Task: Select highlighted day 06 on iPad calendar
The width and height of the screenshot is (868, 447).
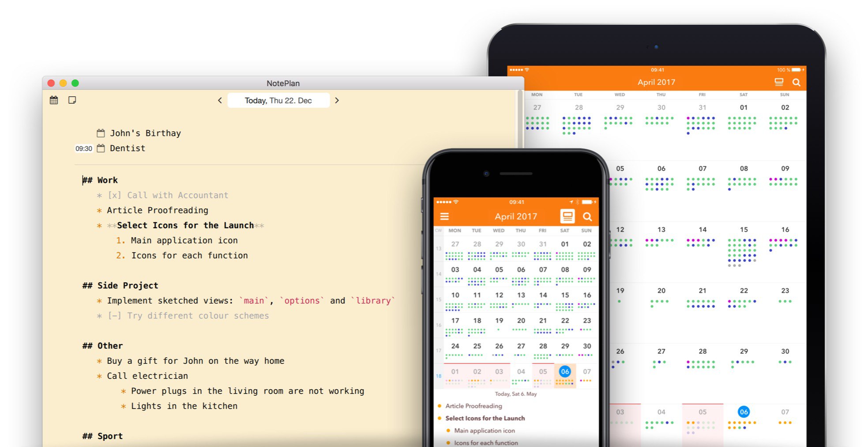Action: point(744,412)
